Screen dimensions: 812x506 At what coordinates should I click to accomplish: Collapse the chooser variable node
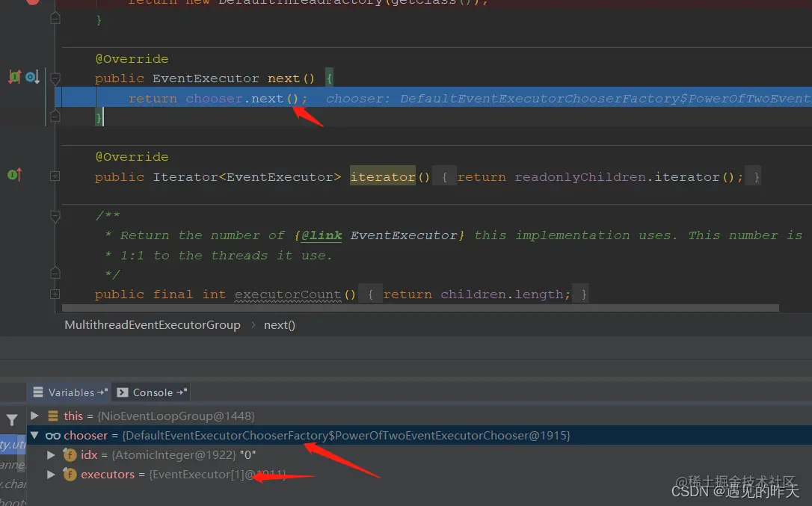34,436
